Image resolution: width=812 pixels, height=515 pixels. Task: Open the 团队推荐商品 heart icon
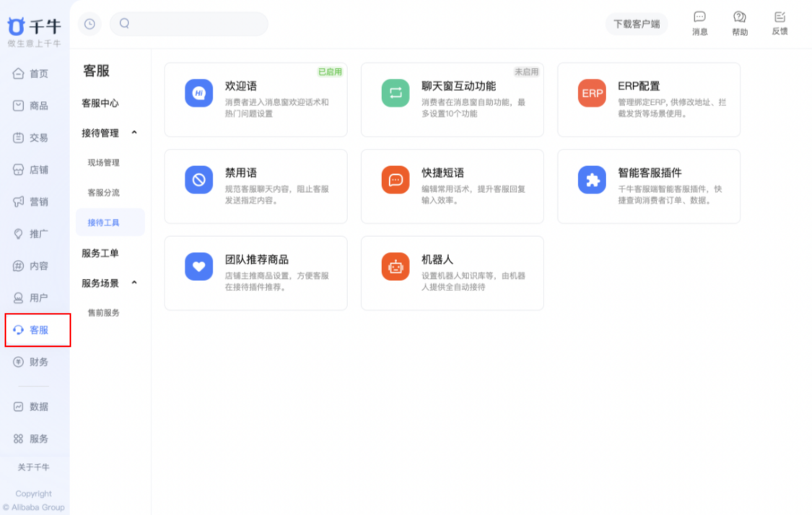(x=198, y=267)
